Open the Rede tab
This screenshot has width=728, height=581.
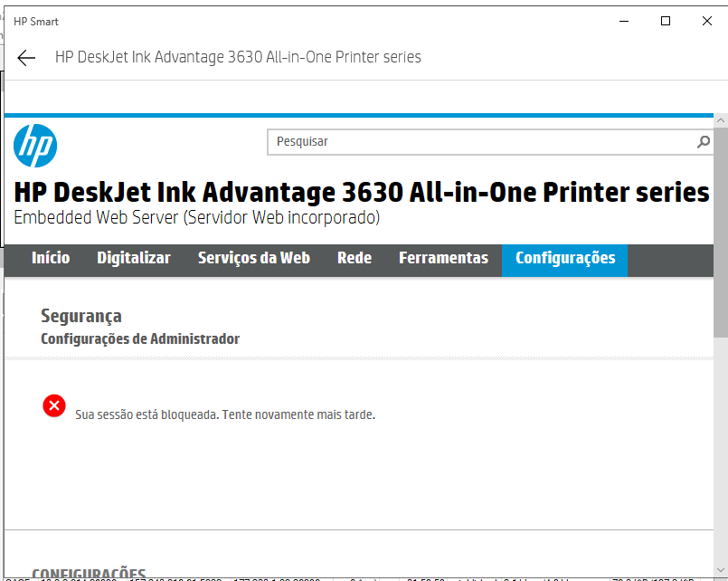tap(355, 260)
